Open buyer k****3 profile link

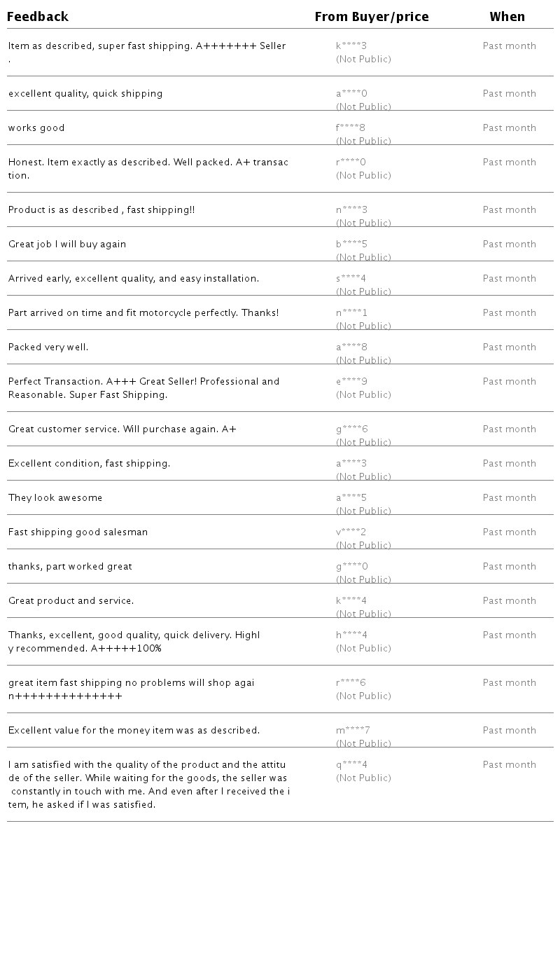[351, 46]
